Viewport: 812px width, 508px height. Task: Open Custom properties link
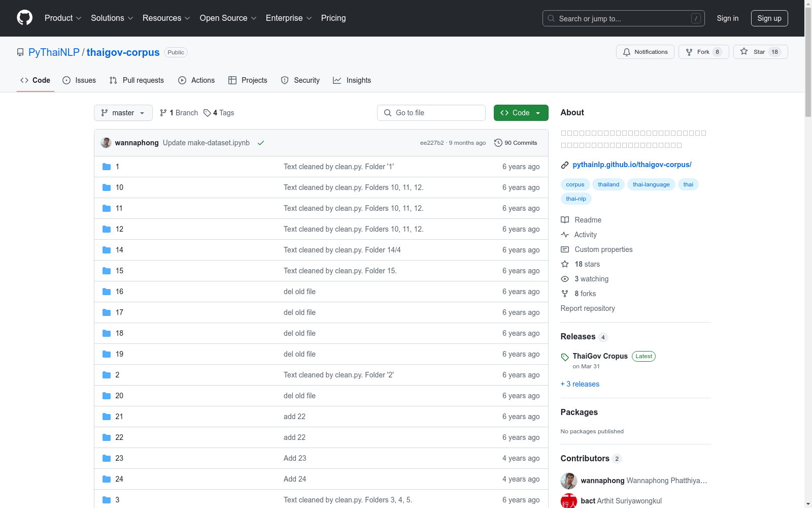coord(597,249)
